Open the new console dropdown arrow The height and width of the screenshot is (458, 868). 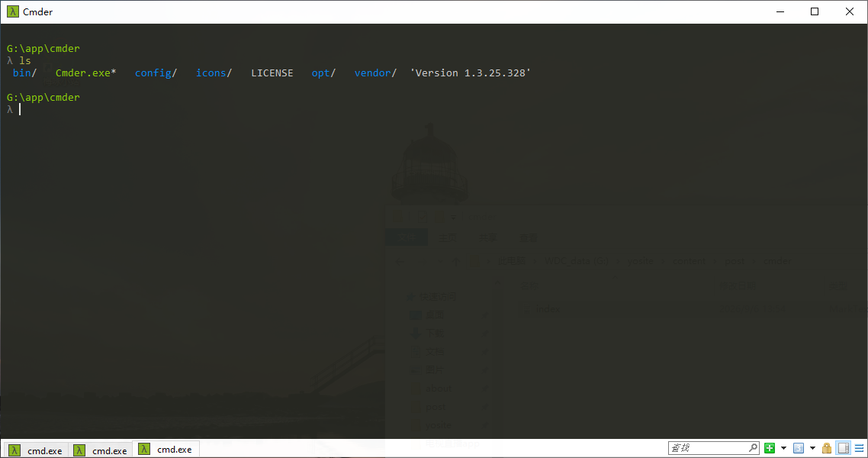click(783, 448)
